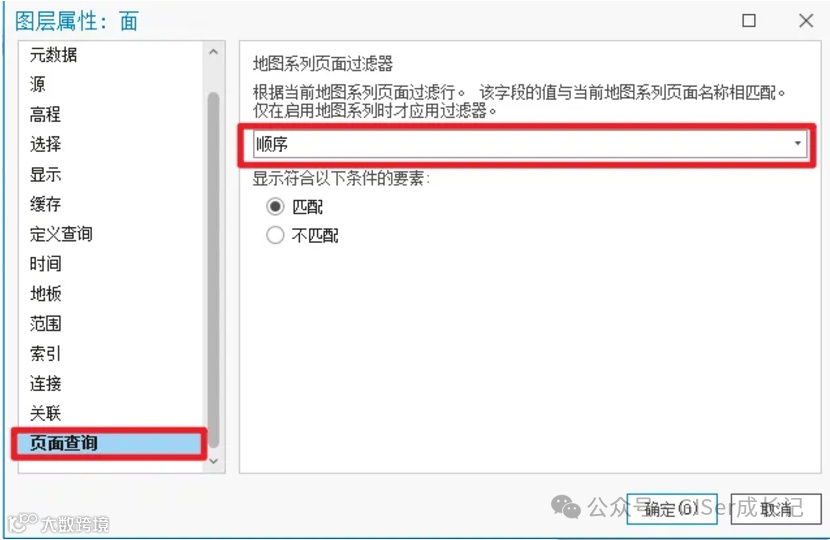
Task: Click the 确定 button
Action: [x=672, y=509]
